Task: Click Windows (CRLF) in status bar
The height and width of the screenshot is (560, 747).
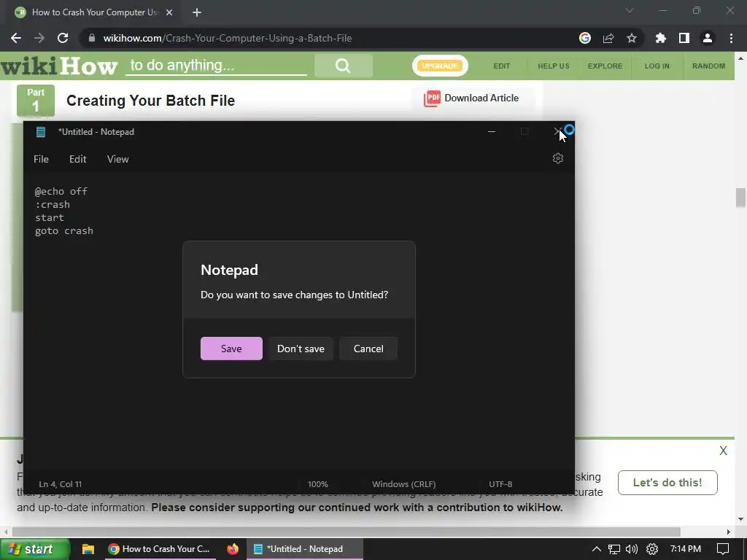Action: coord(404,484)
